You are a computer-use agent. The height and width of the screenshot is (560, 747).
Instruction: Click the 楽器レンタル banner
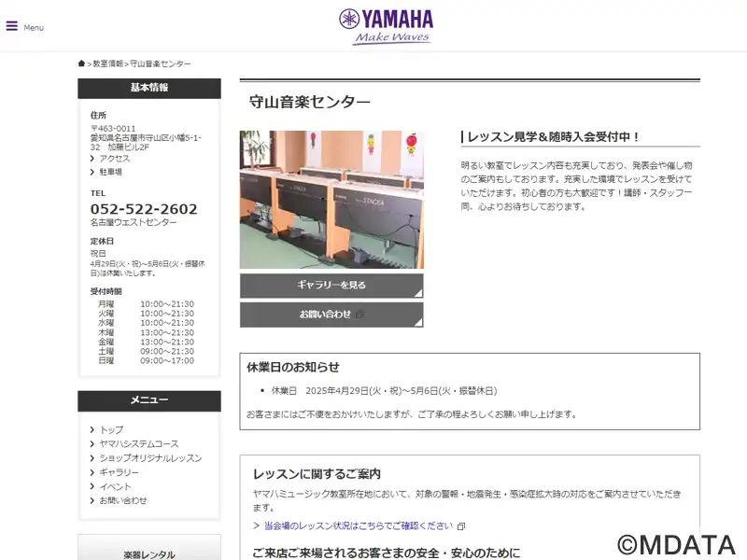(149, 548)
